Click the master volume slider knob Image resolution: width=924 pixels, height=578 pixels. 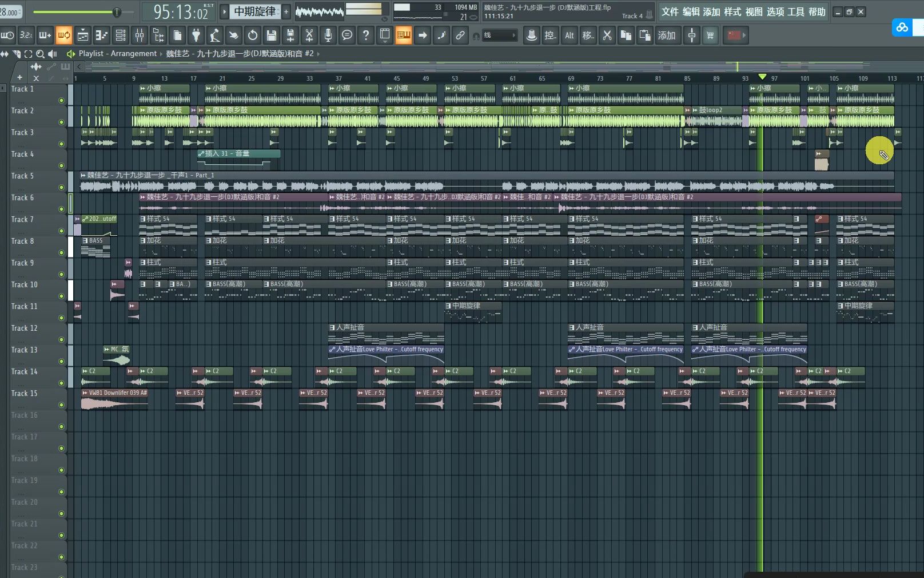(117, 12)
